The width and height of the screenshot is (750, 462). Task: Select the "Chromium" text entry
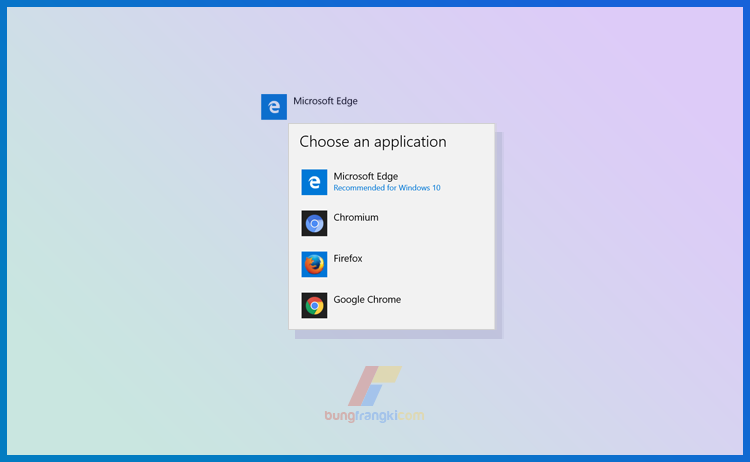(x=356, y=217)
